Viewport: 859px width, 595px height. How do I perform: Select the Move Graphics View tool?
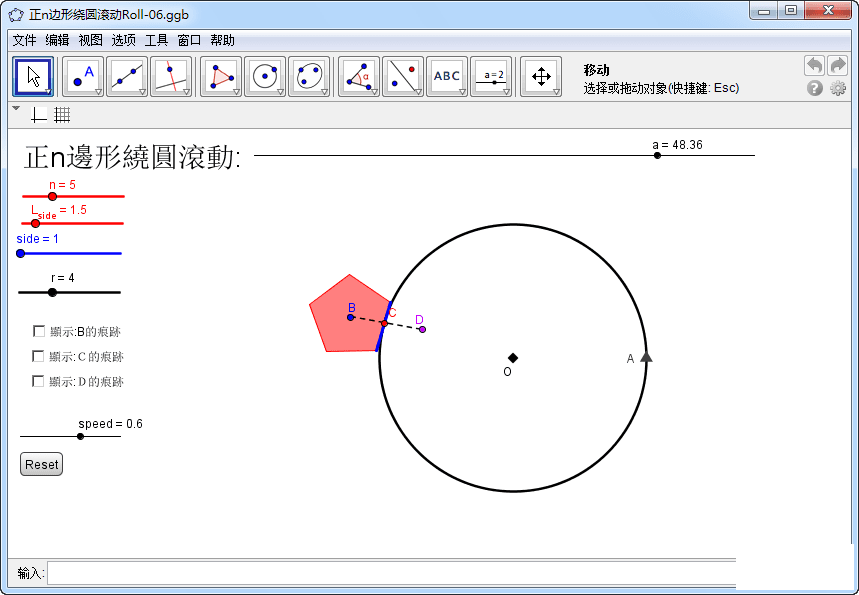point(541,77)
